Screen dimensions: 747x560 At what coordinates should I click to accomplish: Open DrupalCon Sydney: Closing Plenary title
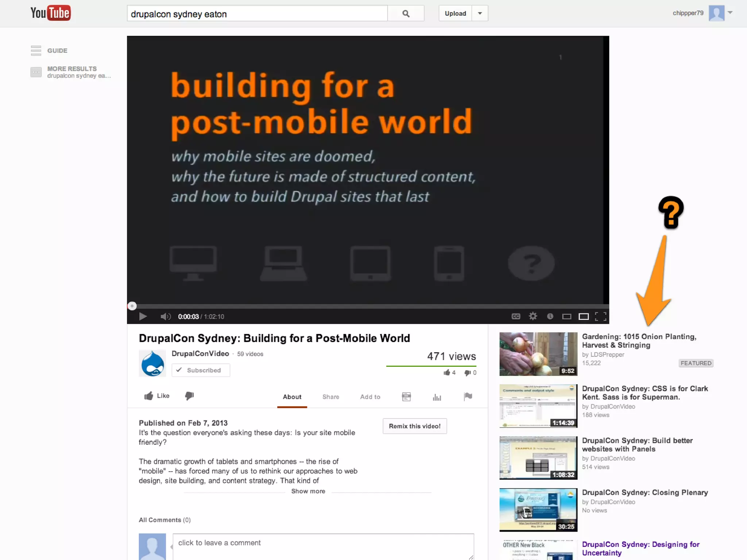click(645, 493)
